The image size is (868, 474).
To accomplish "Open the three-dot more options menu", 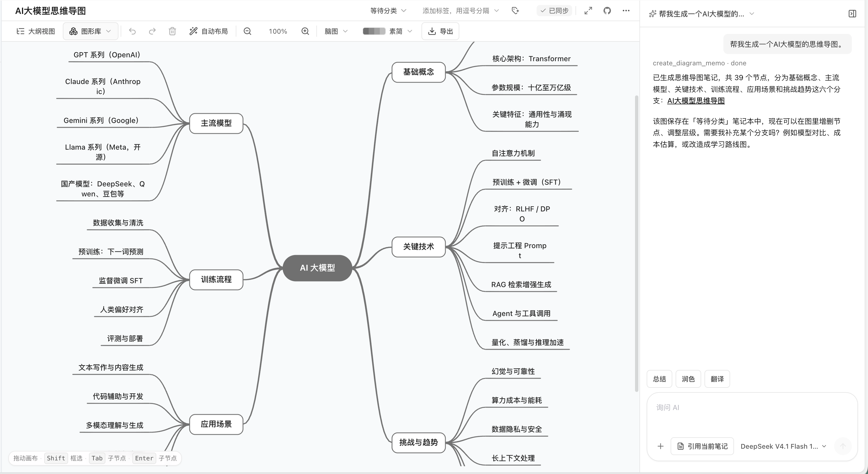I will tap(626, 11).
